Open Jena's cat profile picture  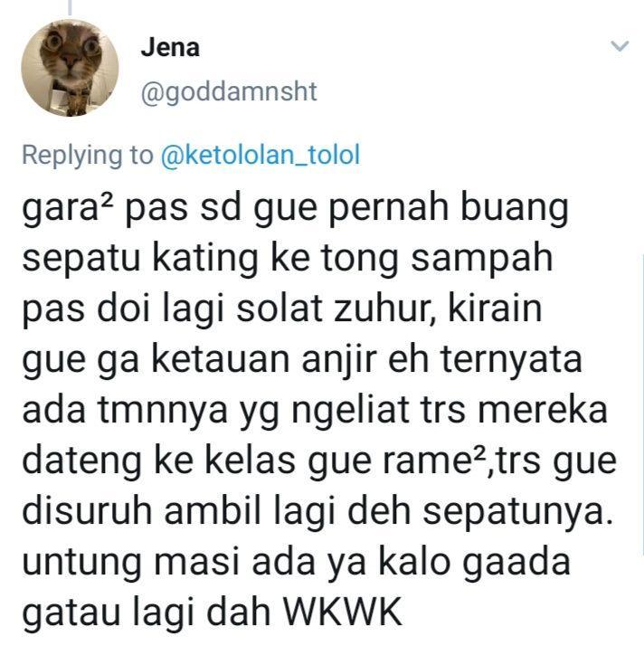70,68
